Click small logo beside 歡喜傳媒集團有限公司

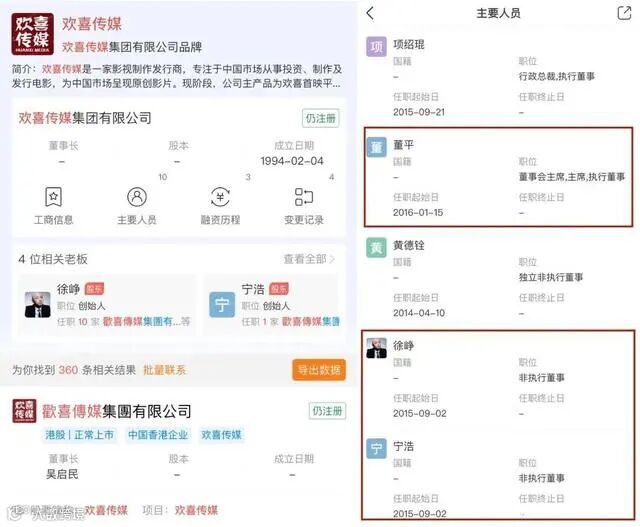(x=24, y=411)
